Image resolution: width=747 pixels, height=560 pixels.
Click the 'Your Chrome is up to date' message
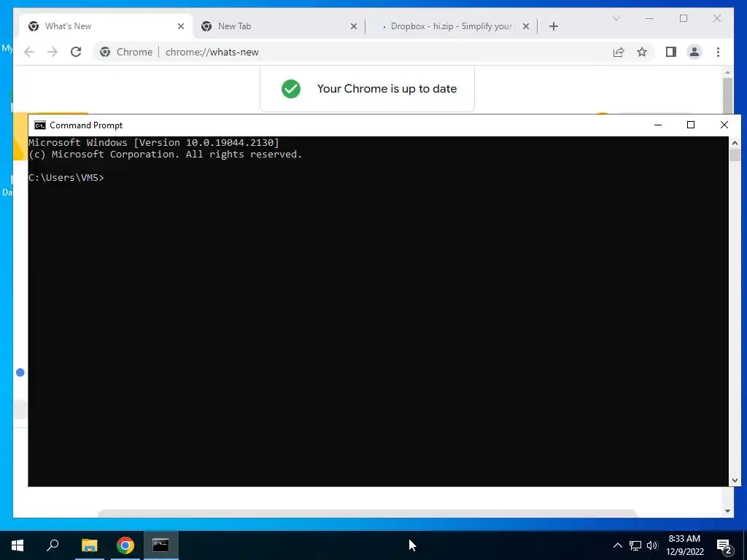tap(387, 88)
